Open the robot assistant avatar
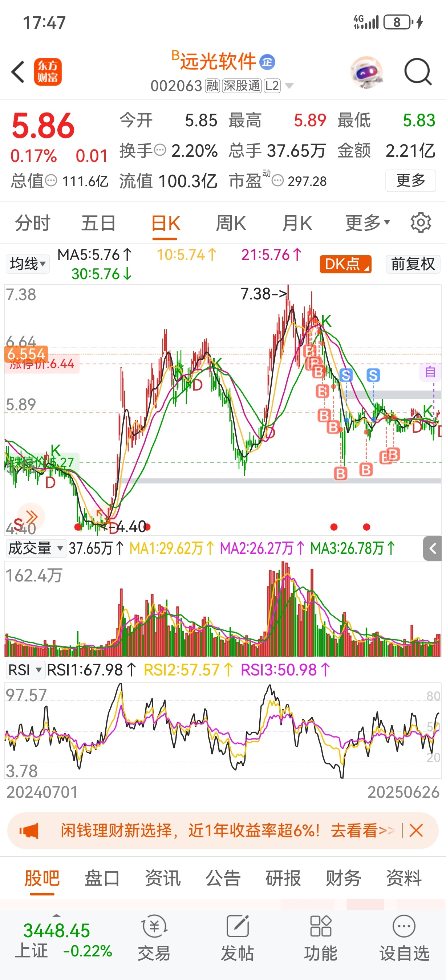 point(366,72)
